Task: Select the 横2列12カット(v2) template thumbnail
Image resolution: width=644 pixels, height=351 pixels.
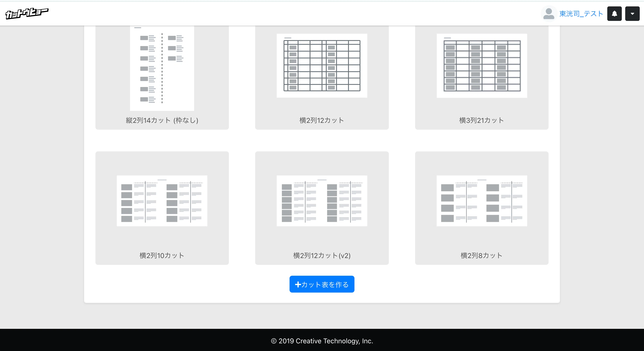Action: click(x=322, y=201)
